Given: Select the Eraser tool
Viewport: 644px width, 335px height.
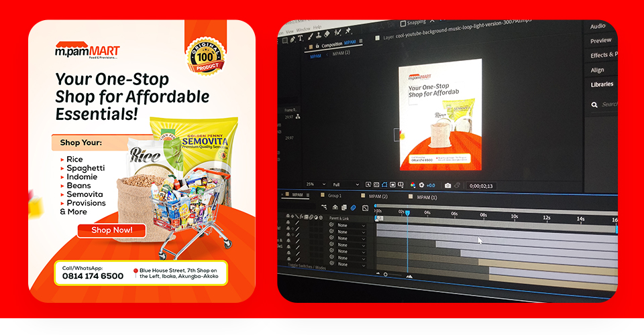Looking at the screenshot, I should click(327, 34).
